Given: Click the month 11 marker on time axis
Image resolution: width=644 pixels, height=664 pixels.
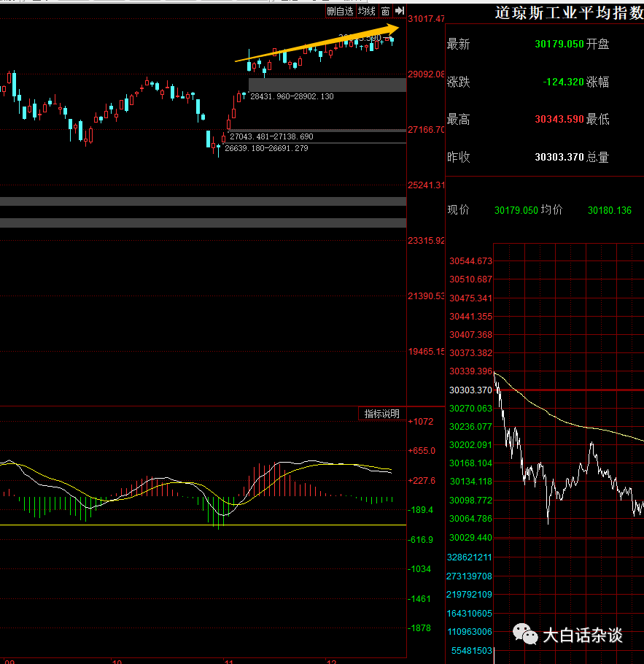Looking at the screenshot, I should (x=228, y=661).
